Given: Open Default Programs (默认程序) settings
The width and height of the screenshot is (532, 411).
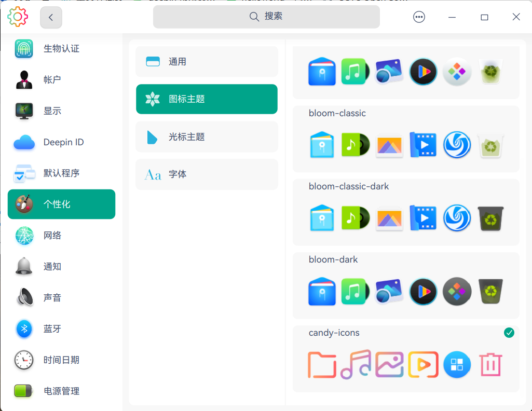Looking at the screenshot, I should click(x=61, y=173).
